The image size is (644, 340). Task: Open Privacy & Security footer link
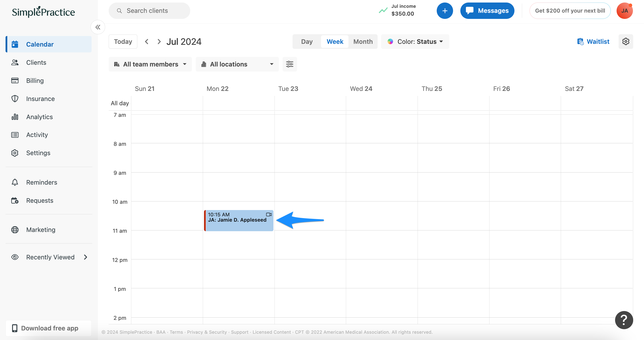click(207, 332)
